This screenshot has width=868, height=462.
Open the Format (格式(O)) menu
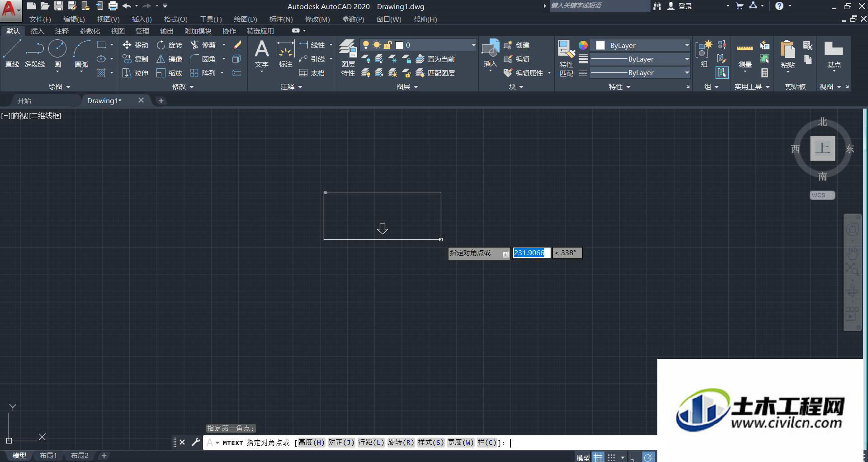[x=175, y=19]
